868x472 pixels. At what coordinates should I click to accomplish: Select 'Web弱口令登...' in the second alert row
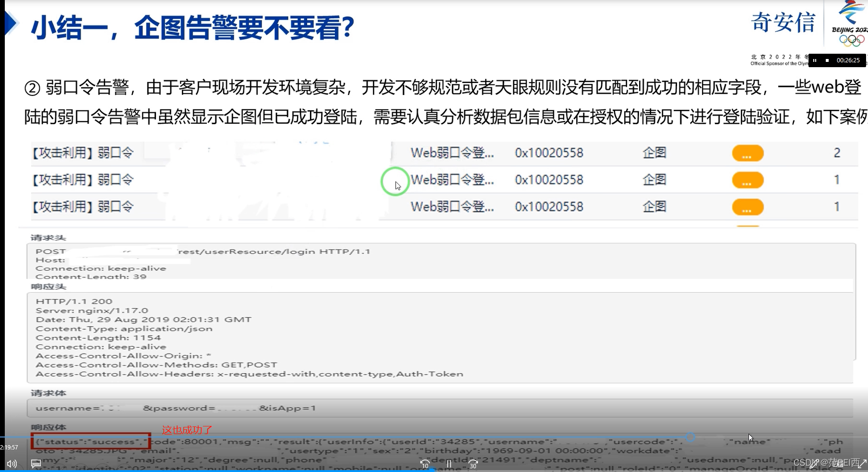click(452, 180)
